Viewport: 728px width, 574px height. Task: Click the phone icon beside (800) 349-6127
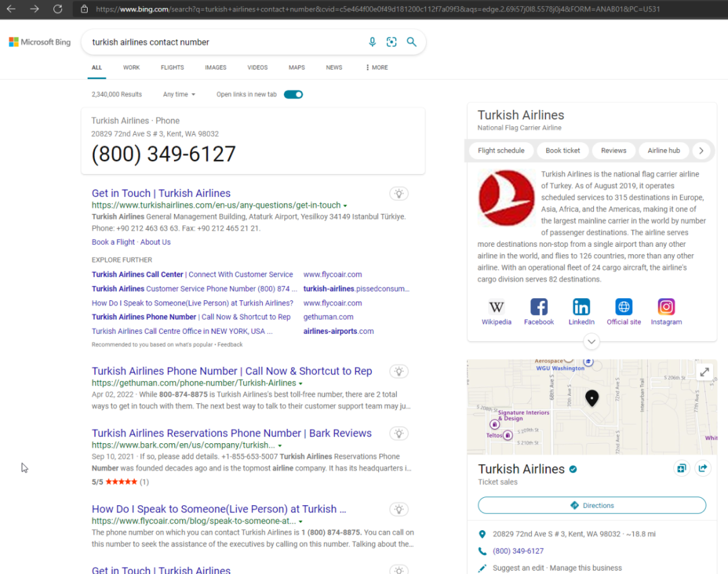tap(483, 551)
